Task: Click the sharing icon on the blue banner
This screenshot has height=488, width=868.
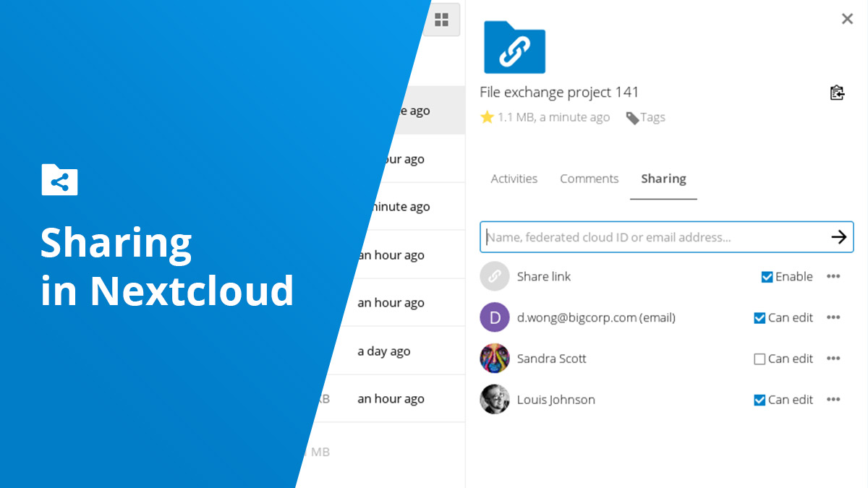Action: (59, 180)
